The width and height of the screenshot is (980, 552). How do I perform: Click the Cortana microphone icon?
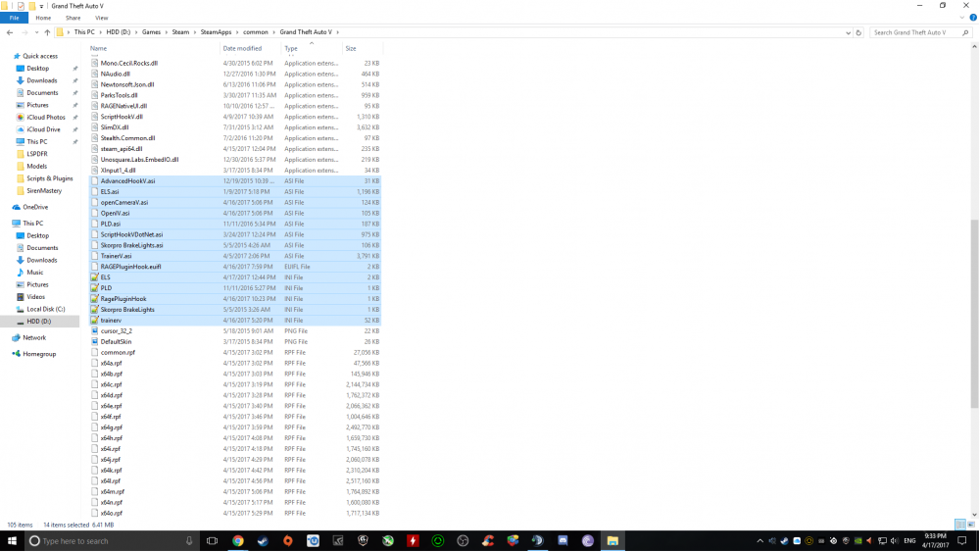[x=189, y=541]
